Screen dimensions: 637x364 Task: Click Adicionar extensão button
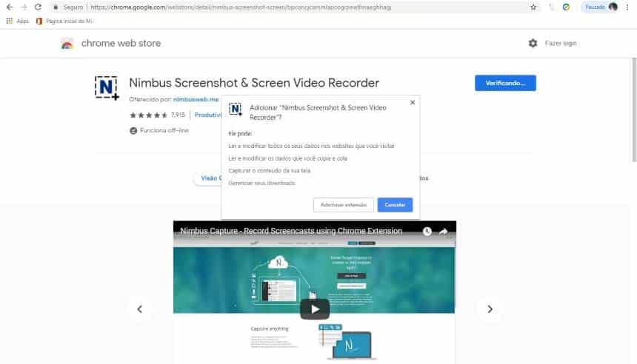click(344, 205)
